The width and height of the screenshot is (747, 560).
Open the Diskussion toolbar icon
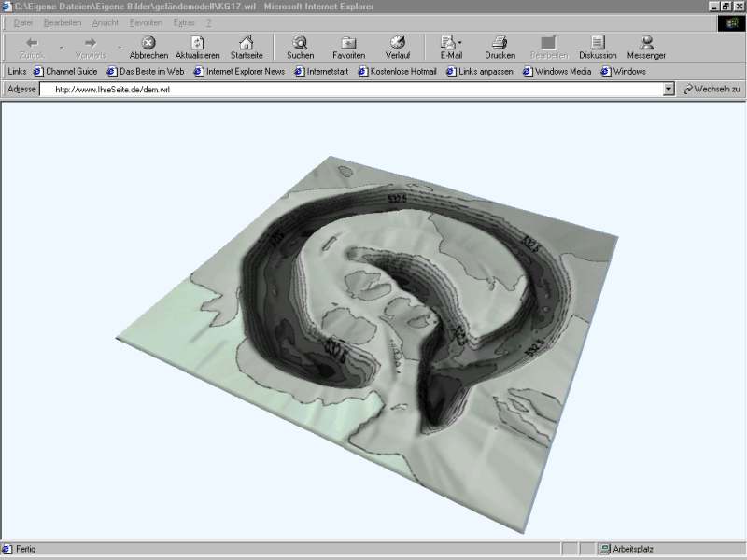[x=598, y=43]
